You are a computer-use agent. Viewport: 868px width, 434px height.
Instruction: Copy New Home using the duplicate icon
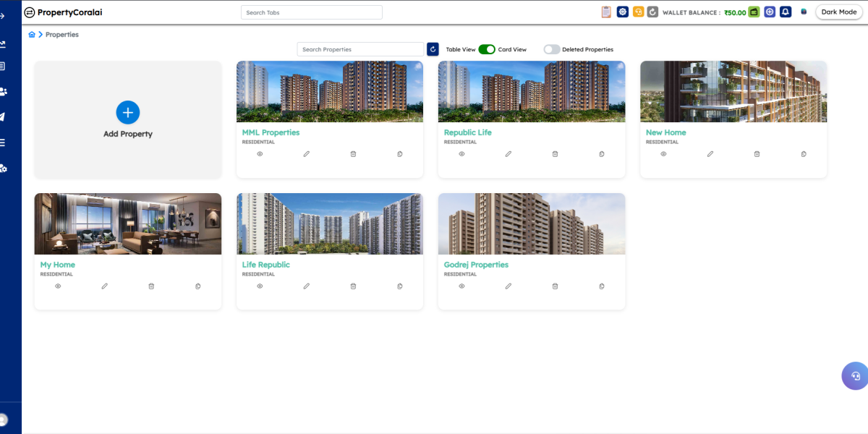point(804,154)
